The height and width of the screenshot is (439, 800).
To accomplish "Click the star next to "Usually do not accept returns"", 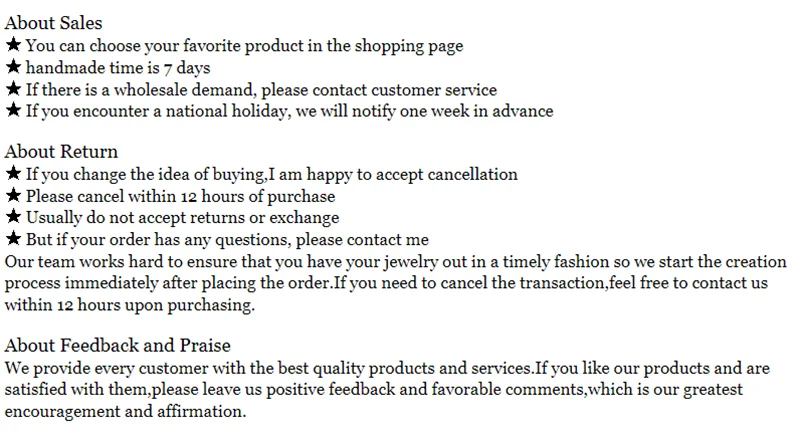I will point(13,217).
